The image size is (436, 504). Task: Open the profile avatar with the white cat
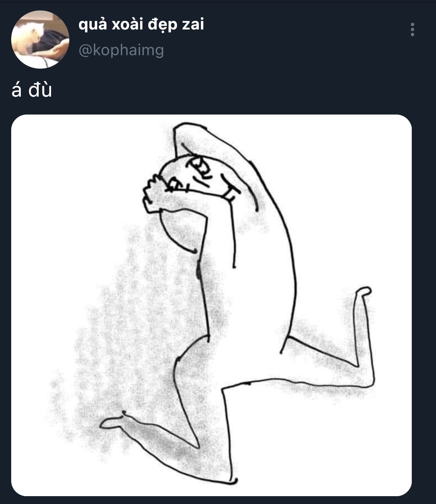pyautogui.click(x=40, y=40)
